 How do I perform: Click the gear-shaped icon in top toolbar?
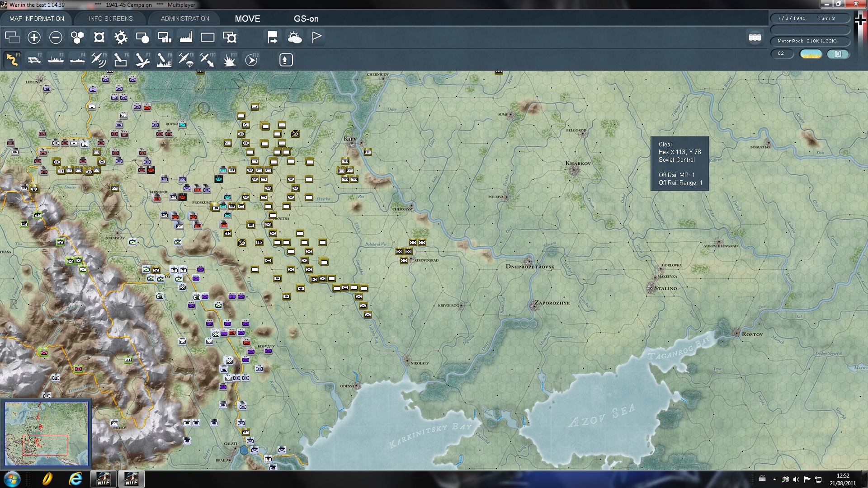coord(121,37)
